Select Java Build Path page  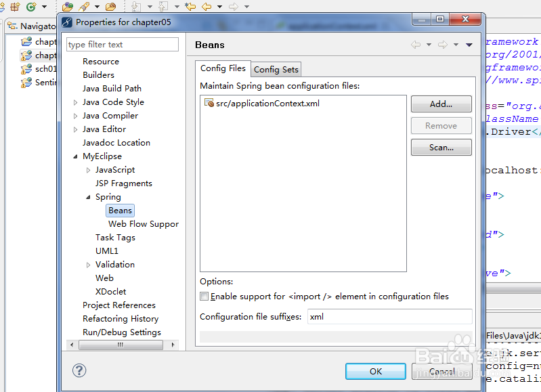point(112,89)
